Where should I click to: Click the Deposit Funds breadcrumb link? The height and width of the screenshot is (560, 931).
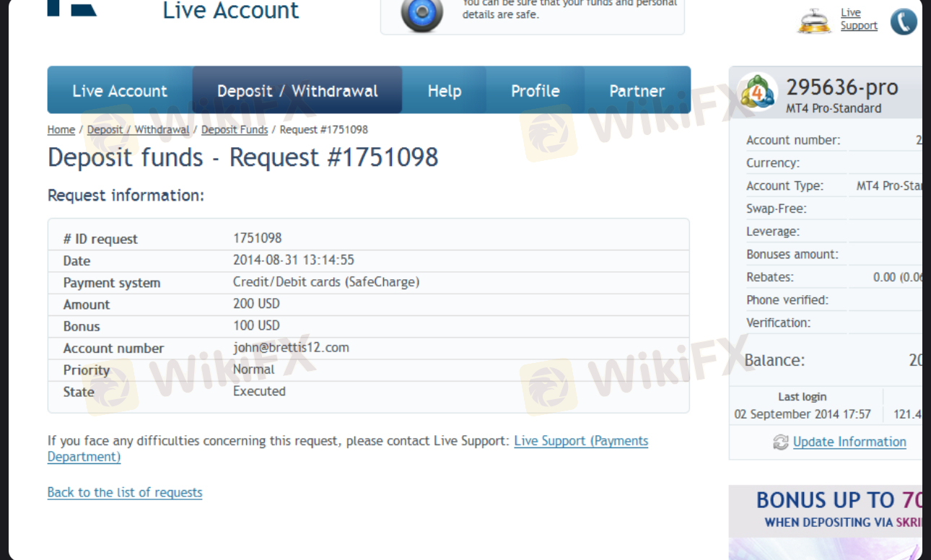235,130
